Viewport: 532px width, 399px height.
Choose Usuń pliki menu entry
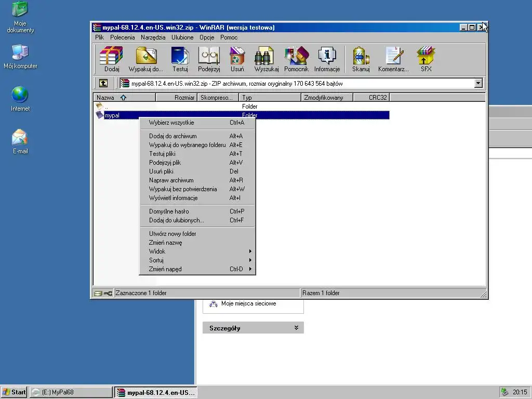tap(197, 171)
